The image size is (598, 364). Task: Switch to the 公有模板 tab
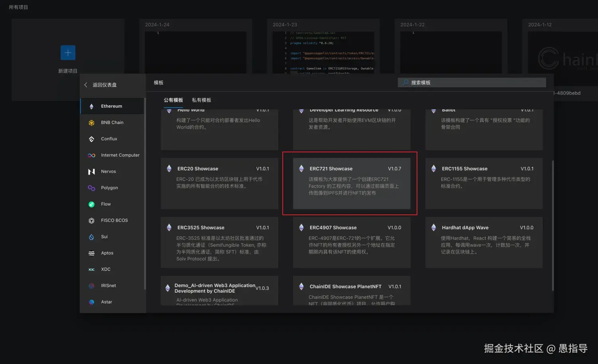173,100
